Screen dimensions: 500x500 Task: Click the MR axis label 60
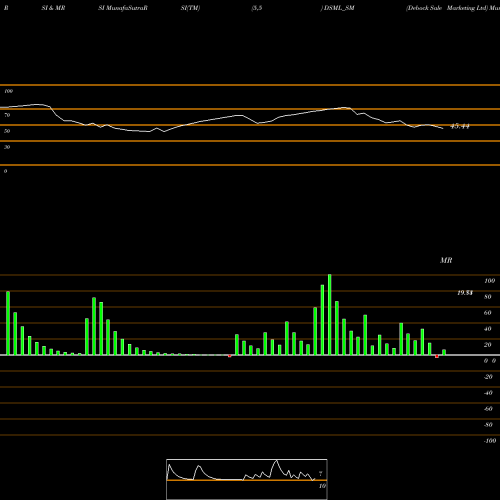pos(488,313)
